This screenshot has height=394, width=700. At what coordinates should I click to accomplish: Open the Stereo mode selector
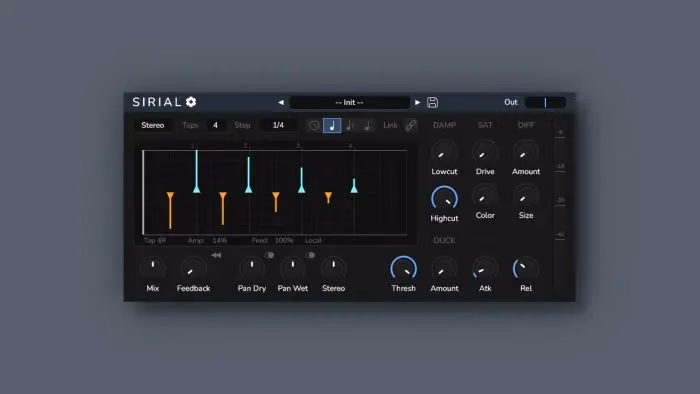[153, 125]
